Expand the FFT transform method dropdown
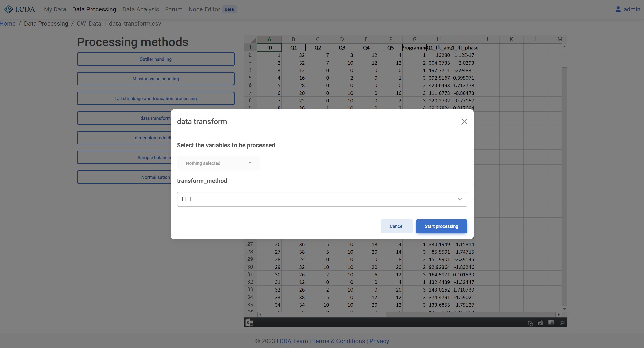The image size is (644, 348). pyautogui.click(x=322, y=199)
